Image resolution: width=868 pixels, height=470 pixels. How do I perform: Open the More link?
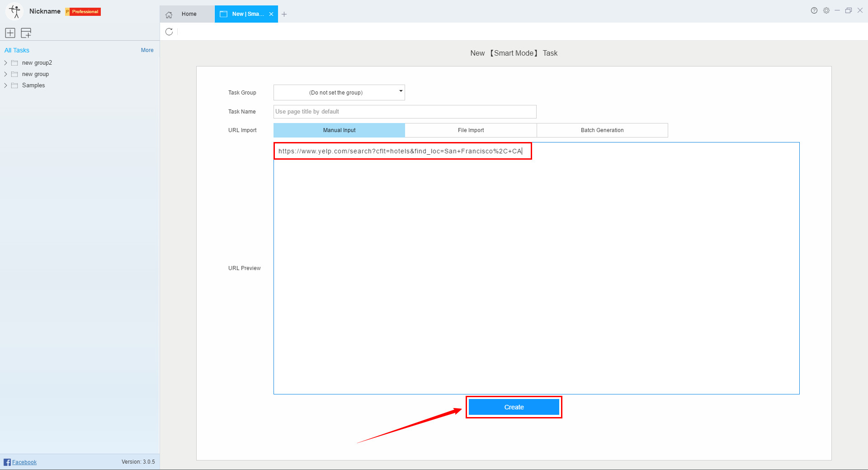pos(147,50)
